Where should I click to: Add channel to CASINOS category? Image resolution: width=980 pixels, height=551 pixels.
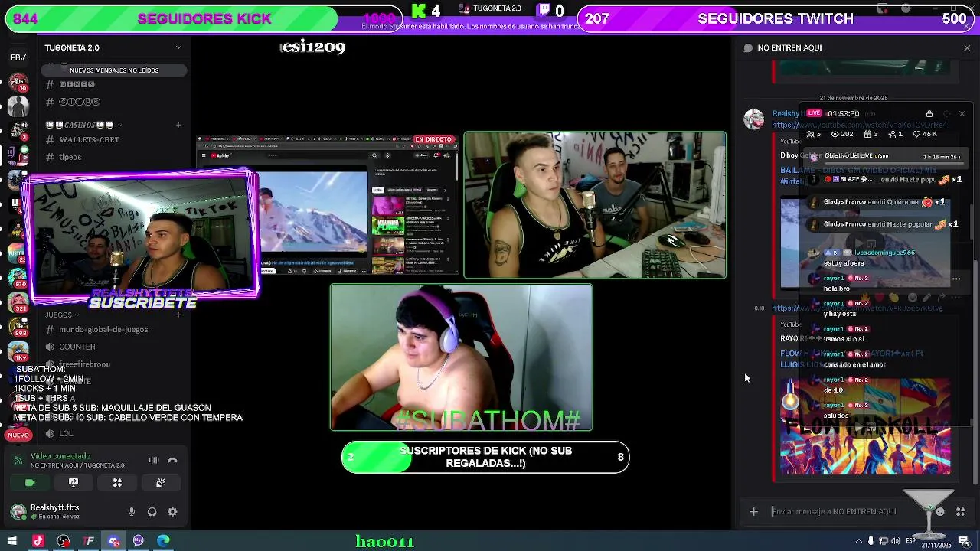coord(178,125)
